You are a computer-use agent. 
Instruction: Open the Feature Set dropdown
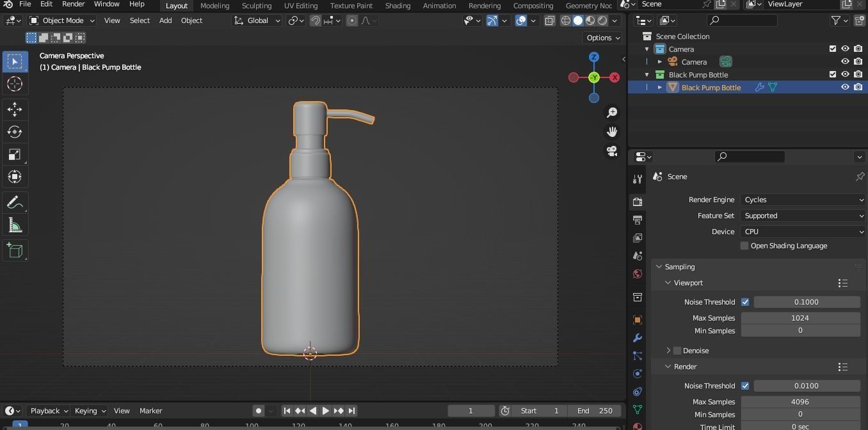click(x=803, y=216)
